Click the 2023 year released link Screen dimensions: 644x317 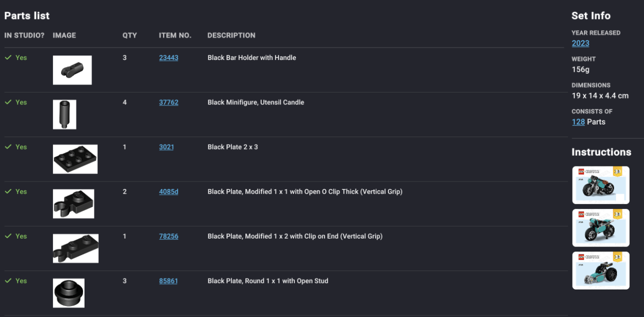580,43
